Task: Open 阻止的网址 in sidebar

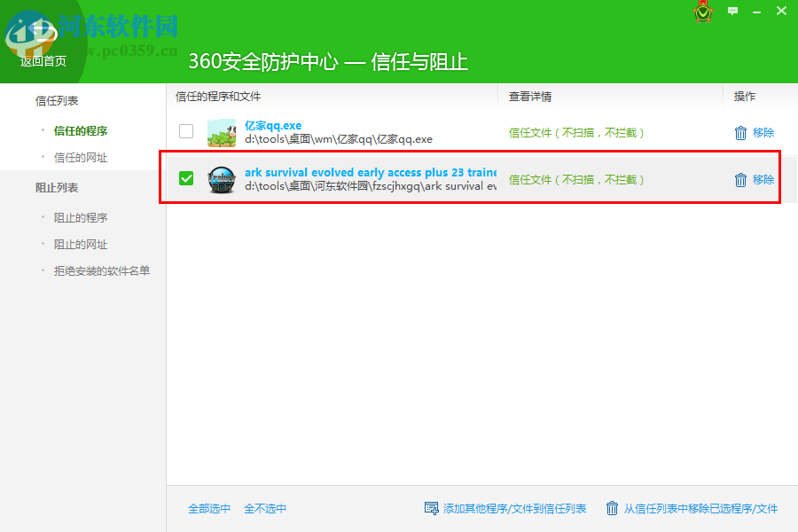Action: pyautogui.click(x=81, y=245)
